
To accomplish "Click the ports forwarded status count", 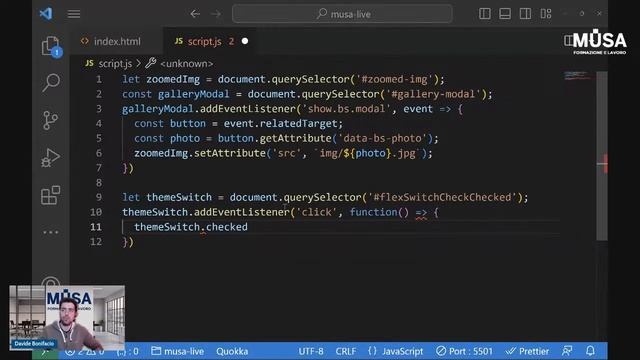I will pyautogui.click(x=128, y=351).
